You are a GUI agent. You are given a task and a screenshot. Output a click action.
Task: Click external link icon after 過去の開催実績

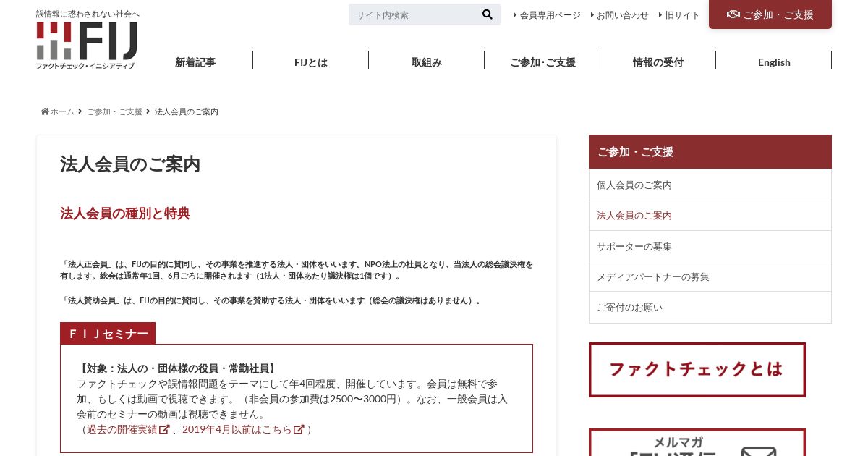(x=164, y=429)
